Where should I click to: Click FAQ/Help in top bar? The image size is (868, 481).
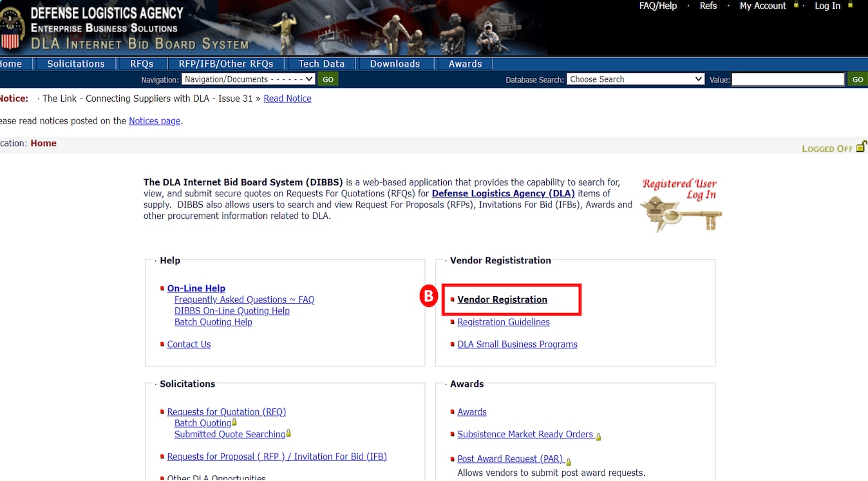[x=658, y=6]
